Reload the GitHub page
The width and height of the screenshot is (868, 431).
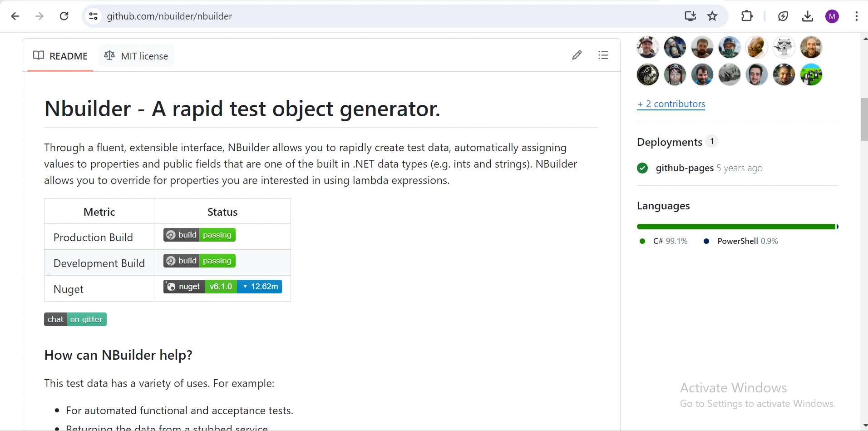(x=64, y=16)
